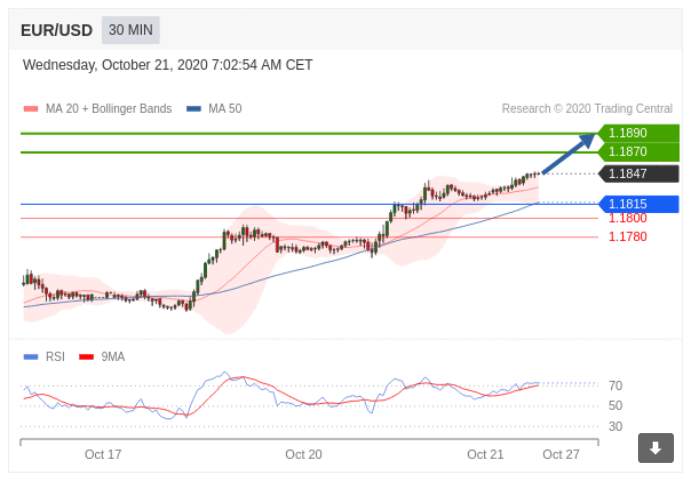Click the EUR/USD title

[x=56, y=30]
